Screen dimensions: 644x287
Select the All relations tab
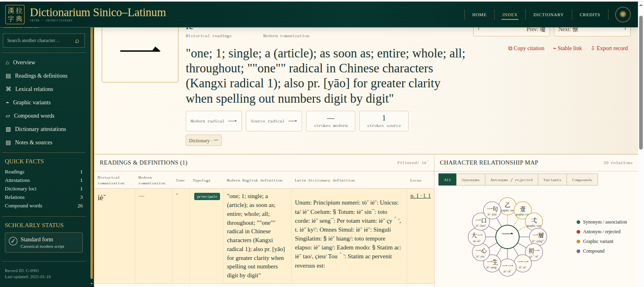447,180
